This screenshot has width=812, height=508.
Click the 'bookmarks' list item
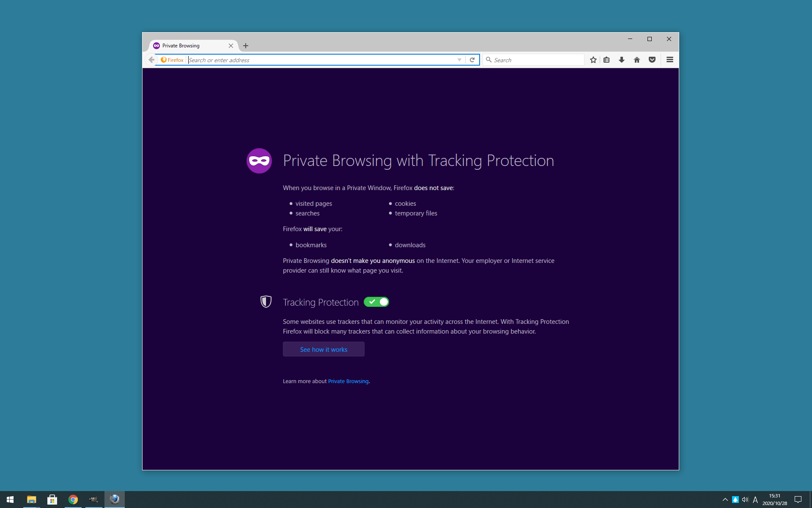tap(311, 245)
